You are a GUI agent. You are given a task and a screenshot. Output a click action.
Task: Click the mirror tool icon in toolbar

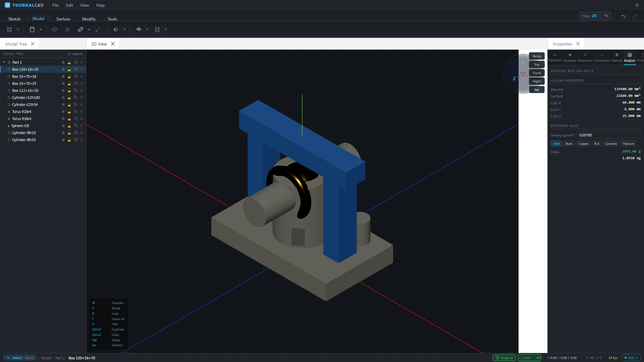116,29
